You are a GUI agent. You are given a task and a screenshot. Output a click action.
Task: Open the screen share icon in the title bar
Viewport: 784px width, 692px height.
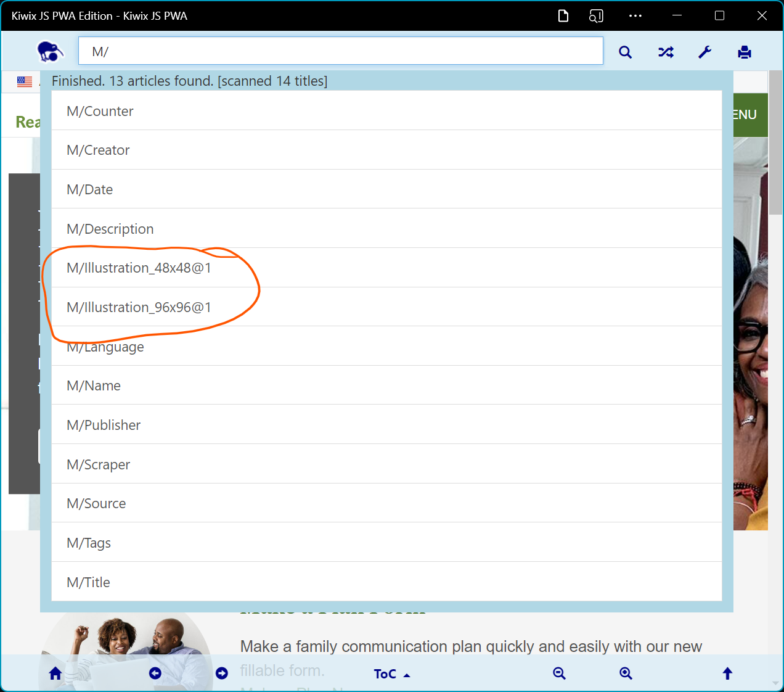coord(596,16)
